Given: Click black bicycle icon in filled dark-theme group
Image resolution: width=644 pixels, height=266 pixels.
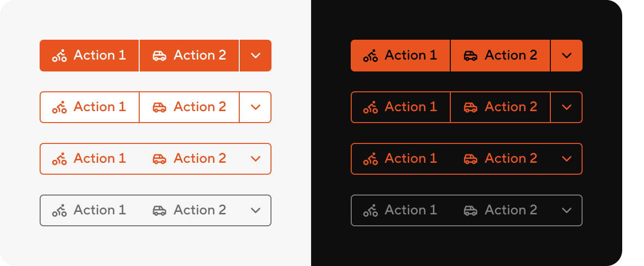Looking at the screenshot, I should pos(371,56).
